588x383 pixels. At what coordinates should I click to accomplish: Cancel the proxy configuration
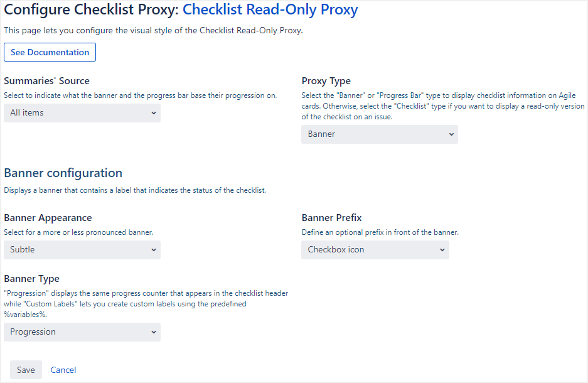(63, 370)
